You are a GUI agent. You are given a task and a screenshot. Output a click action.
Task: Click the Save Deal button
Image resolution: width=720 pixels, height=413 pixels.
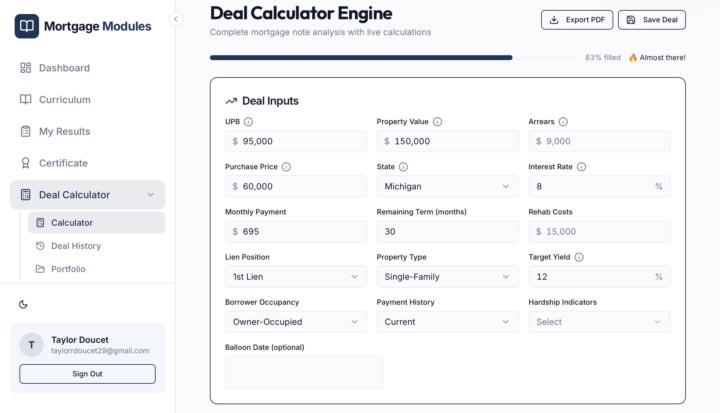pos(652,20)
